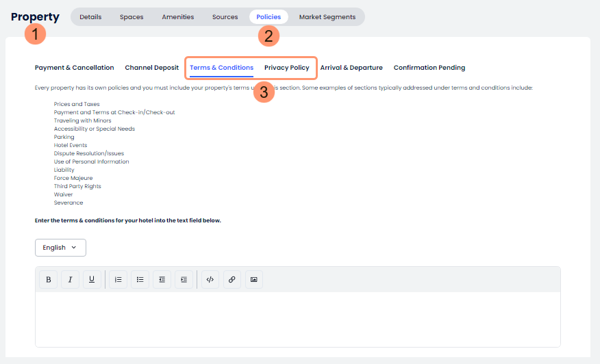The image size is (600, 364).
Task: Open the Spaces tab
Action: [132, 17]
